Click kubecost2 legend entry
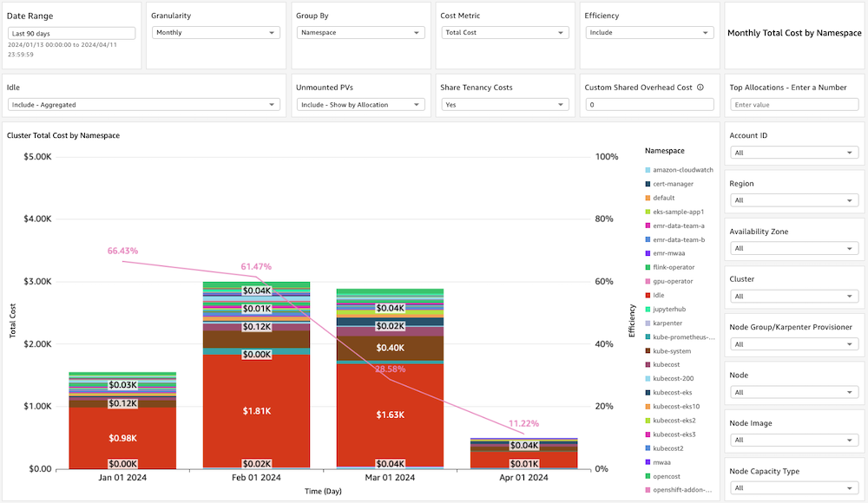The image size is (868, 503). click(664, 448)
